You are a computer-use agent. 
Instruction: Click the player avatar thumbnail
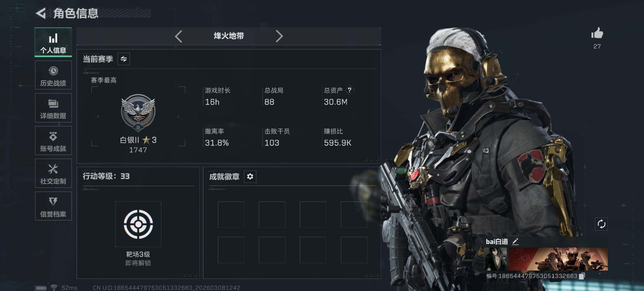point(495,259)
